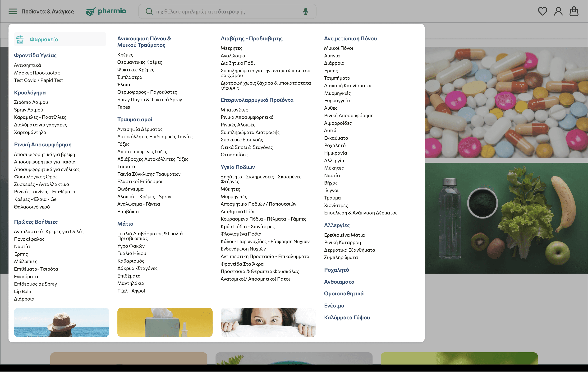
Task: Open Πρώτες Βοήθειες category heading
Action: tap(36, 222)
